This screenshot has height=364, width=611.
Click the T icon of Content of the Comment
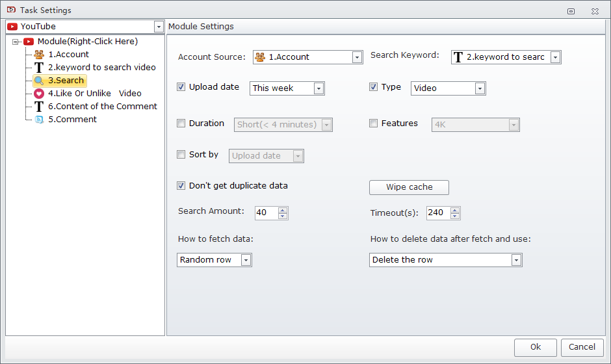pyautogui.click(x=39, y=107)
